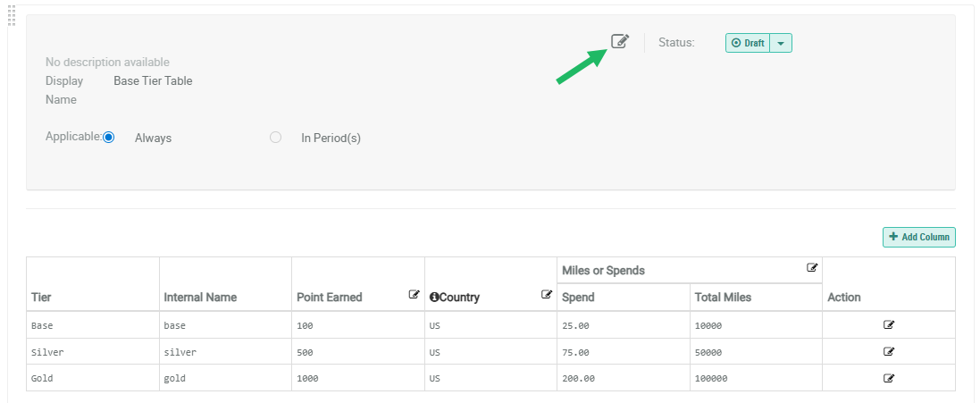Click the Base Tier Table display name
The image size is (980, 403).
click(153, 80)
